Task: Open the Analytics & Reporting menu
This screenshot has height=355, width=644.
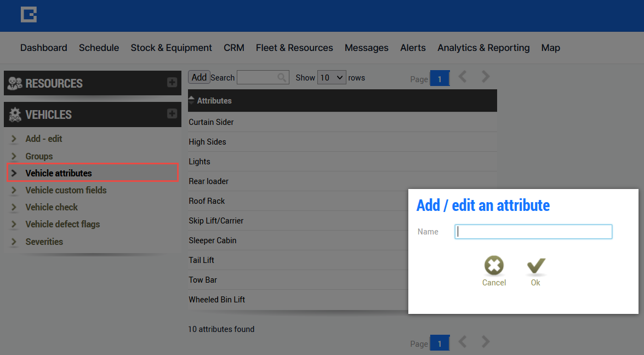Action: click(x=483, y=48)
